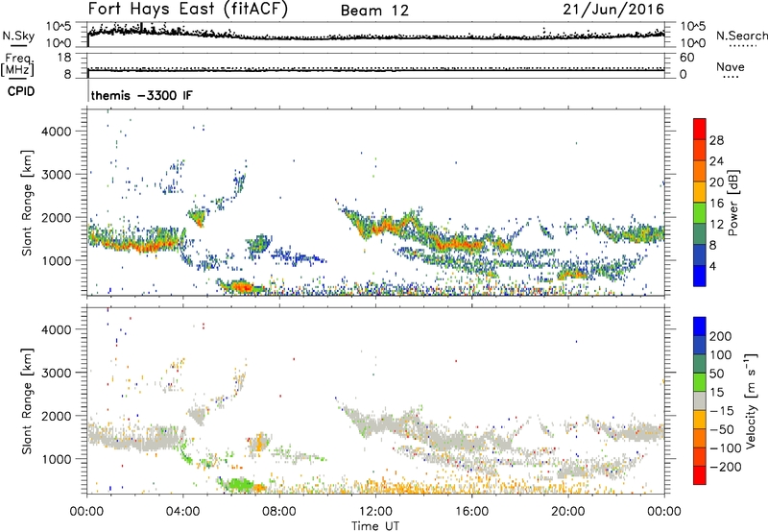Image resolution: width=768 pixels, height=532 pixels.
Task: Click the Power [dB] colorbar title
Action: click(732, 203)
